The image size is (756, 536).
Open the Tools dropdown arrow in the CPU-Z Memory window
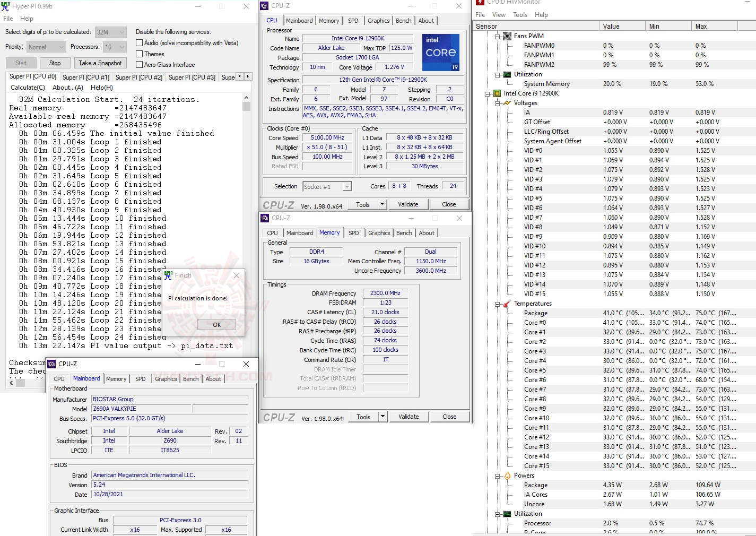(383, 417)
